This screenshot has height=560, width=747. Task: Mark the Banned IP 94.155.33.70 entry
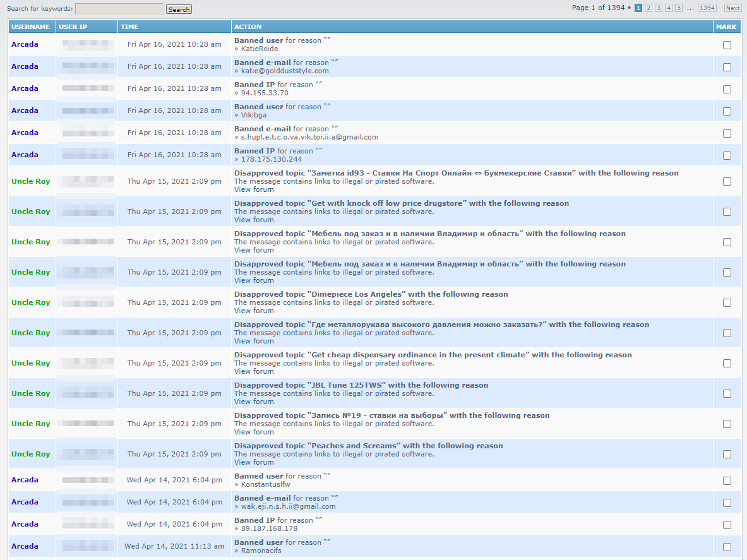tap(727, 90)
